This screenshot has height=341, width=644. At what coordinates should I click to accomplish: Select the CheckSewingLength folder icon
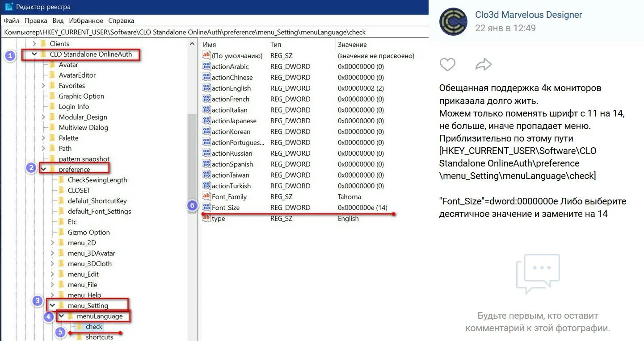[x=61, y=180]
